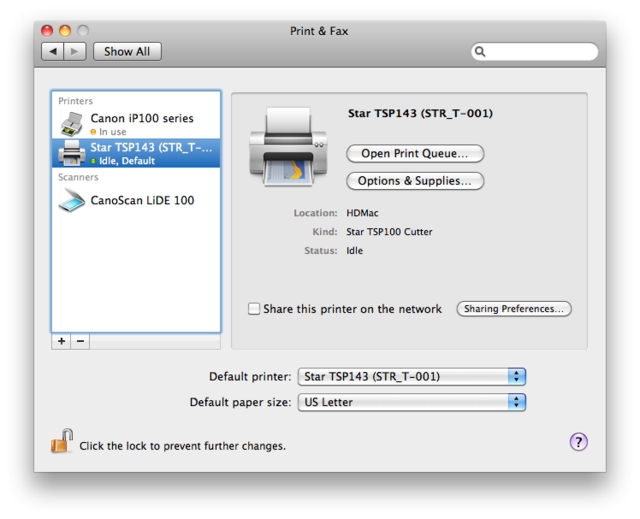The image size is (640, 519).
Task: Click the Canon iP100 printer icon
Action: point(72,124)
